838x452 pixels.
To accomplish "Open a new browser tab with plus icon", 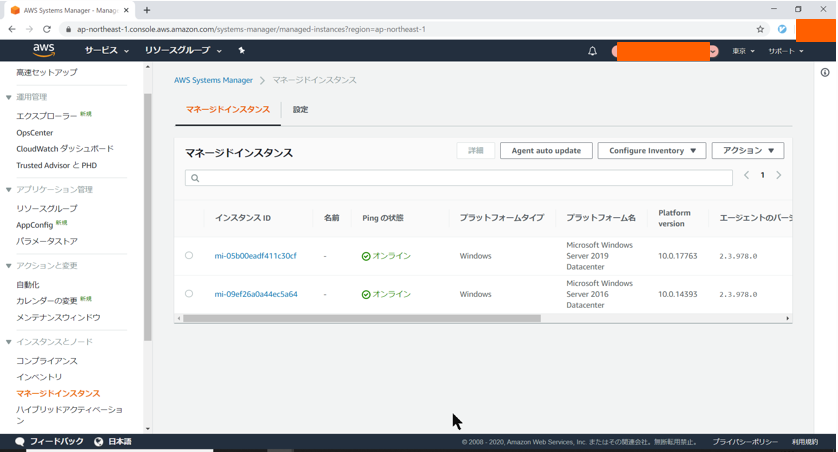I will pos(147,10).
